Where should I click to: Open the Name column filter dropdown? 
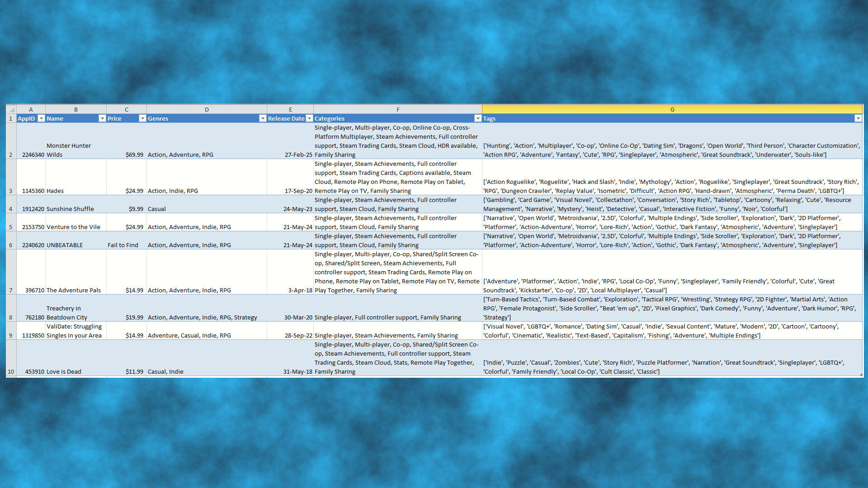[x=102, y=118]
